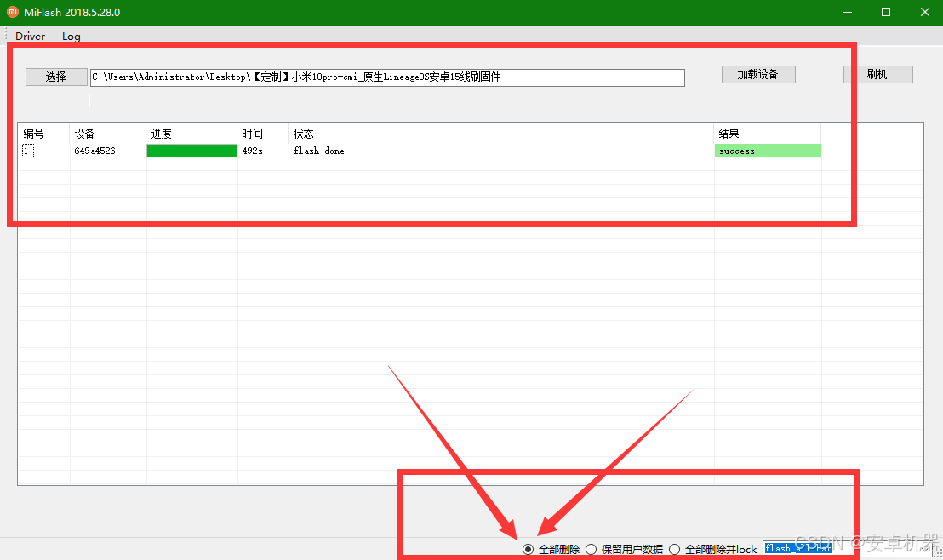Click the 选择 button to choose firmware folder

tap(56, 77)
